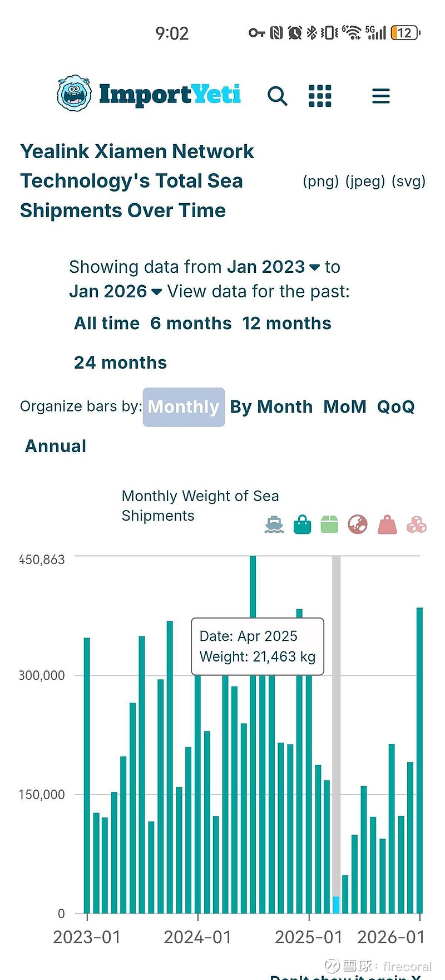Download chart as png
This screenshot has width=445, height=980.
coord(320,182)
